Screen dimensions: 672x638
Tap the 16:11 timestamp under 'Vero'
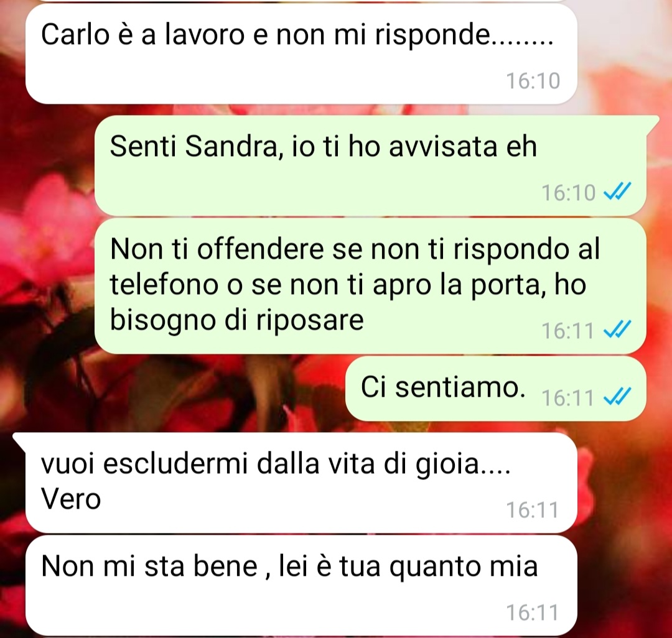point(533,510)
